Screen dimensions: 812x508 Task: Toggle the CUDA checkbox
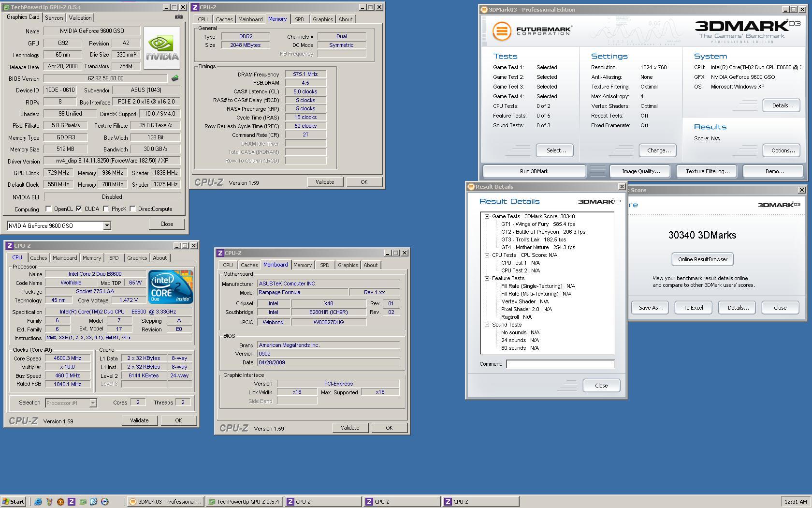(x=79, y=209)
